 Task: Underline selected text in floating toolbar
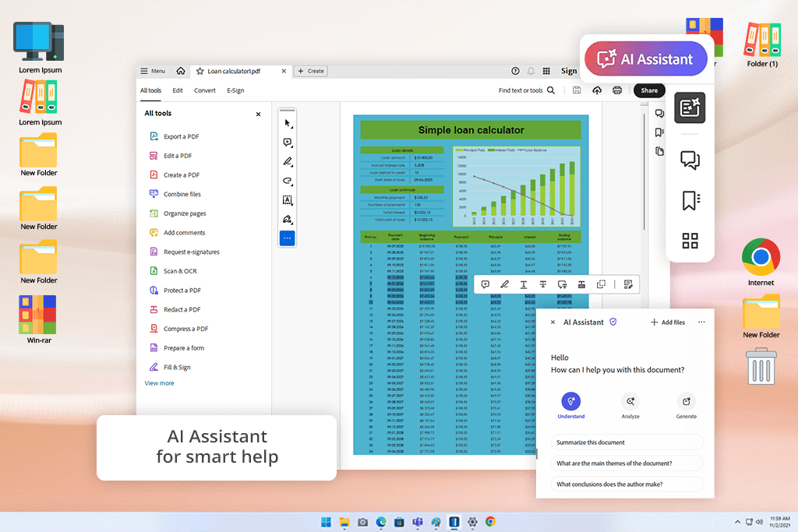524,285
